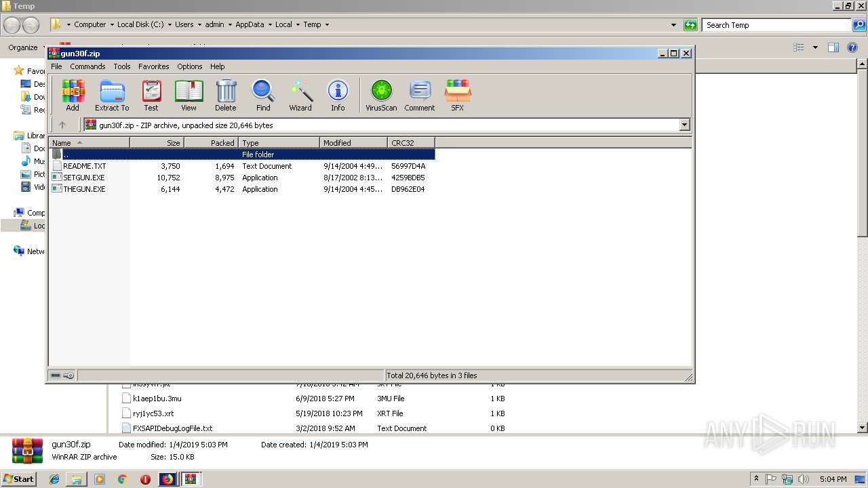
Task: Toggle the Explorer preview pane
Action: click(833, 47)
